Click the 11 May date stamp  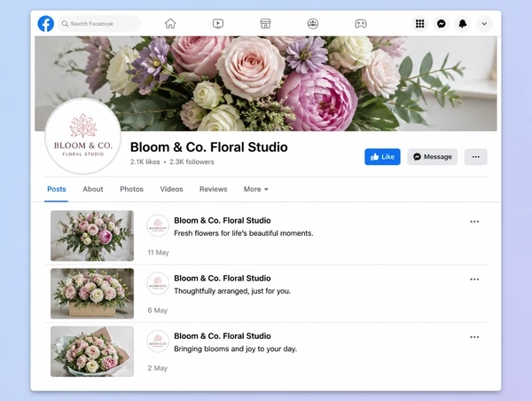click(x=158, y=252)
